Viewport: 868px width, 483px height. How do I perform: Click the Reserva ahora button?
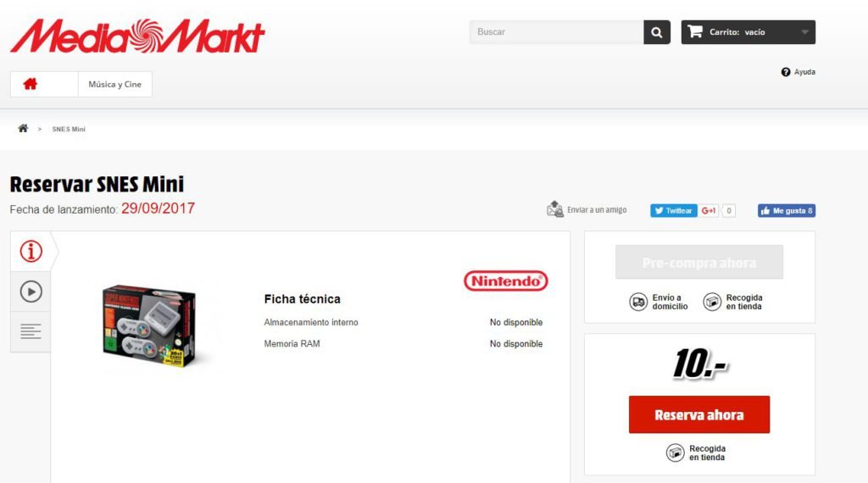tap(699, 414)
